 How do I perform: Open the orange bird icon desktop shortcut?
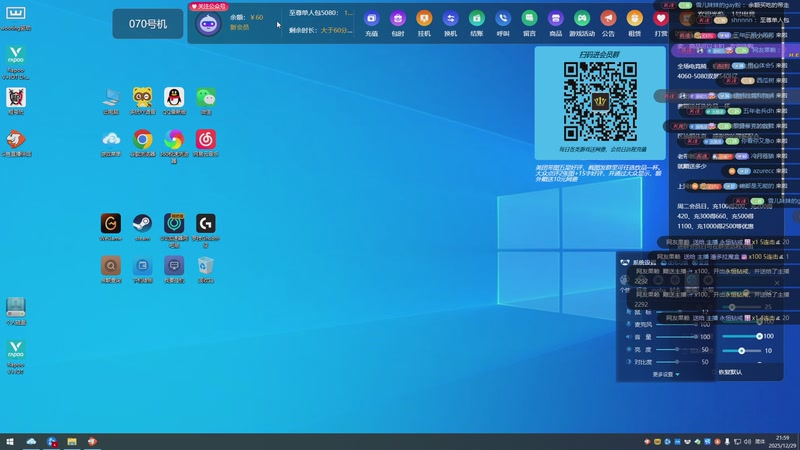coord(16,139)
